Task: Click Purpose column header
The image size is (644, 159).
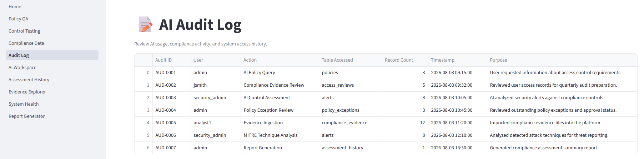Action: click(562, 60)
